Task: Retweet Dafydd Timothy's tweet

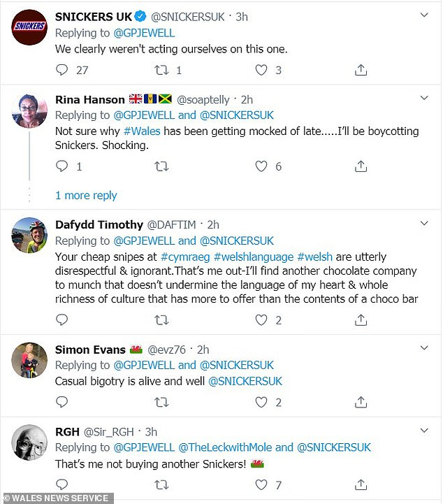Action: click(x=161, y=320)
